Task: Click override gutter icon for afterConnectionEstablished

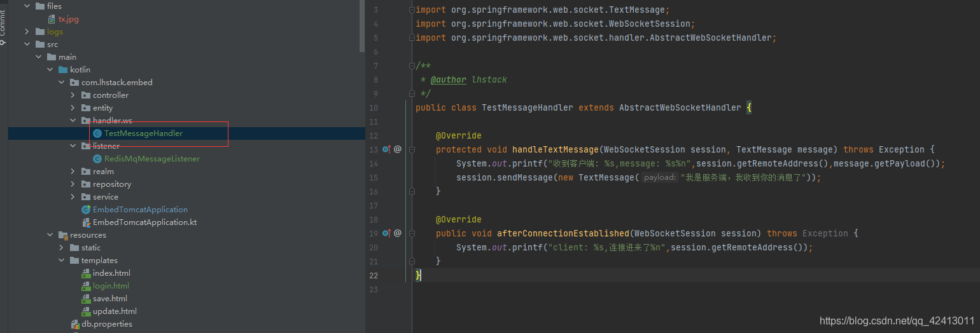Action: point(386,233)
